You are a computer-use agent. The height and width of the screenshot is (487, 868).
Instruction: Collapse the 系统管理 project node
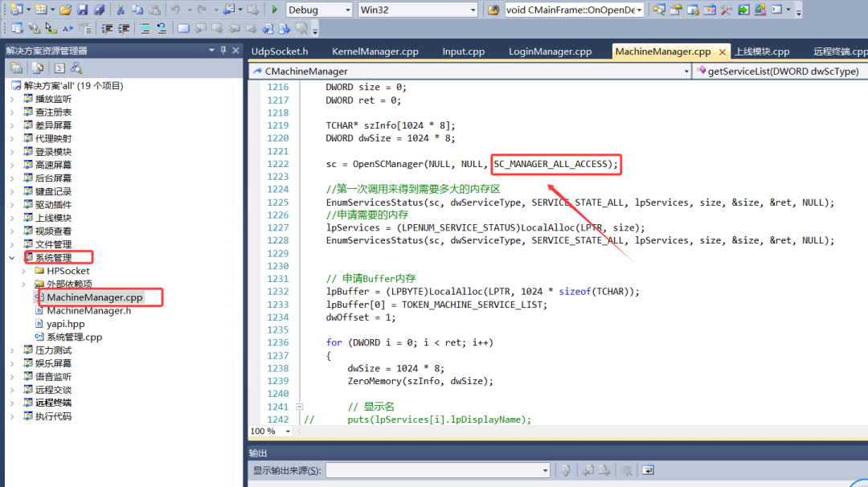pos(11,258)
